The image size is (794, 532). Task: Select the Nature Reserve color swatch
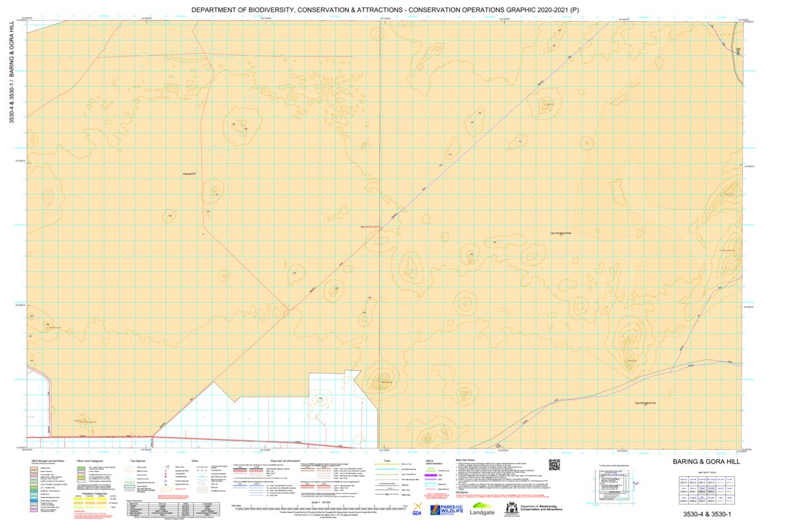click(34, 471)
